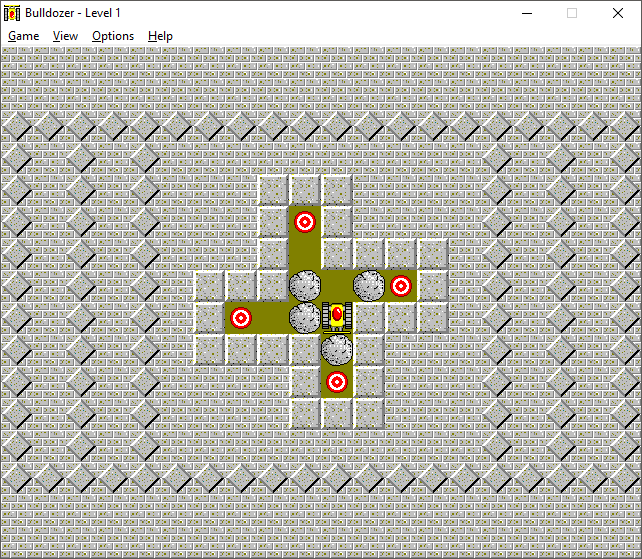Open the Help menu
Image resolution: width=642 pixels, height=559 pixels.
(x=160, y=36)
